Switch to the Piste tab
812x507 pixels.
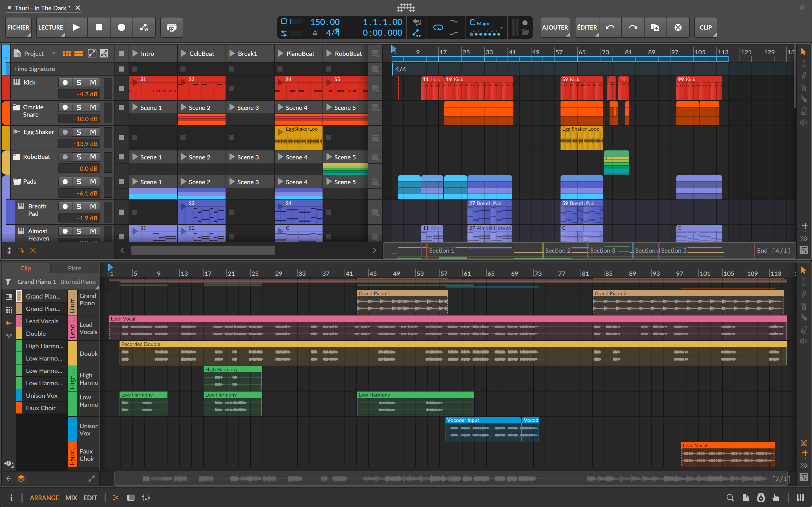[x=74, y=268]
